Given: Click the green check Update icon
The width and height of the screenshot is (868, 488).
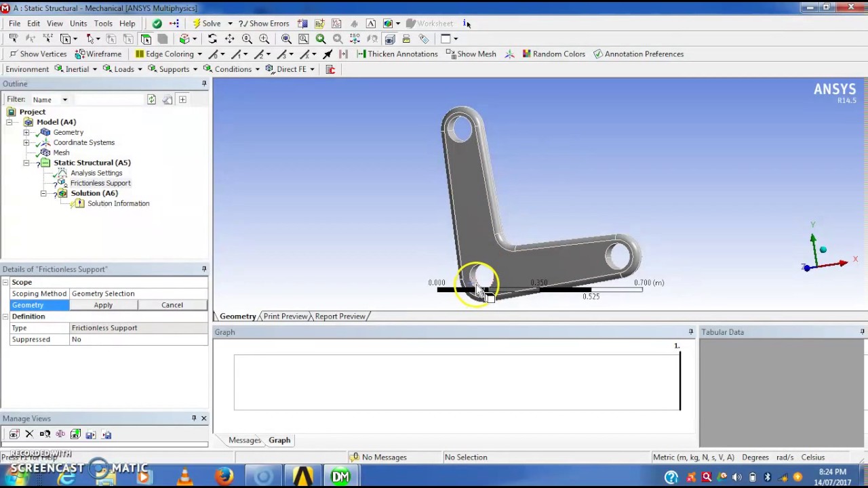Looking at the screenshot, I should pyautogui.click(x=157, y=23).
